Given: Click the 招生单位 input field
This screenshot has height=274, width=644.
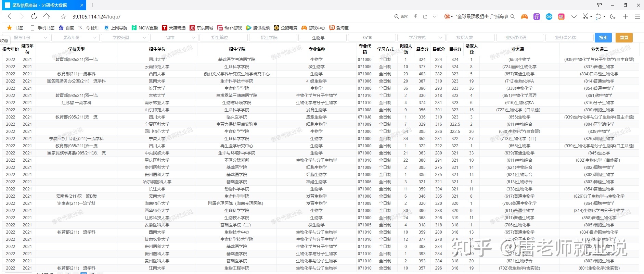Looking at the screenshot, I should pos(223,38).
